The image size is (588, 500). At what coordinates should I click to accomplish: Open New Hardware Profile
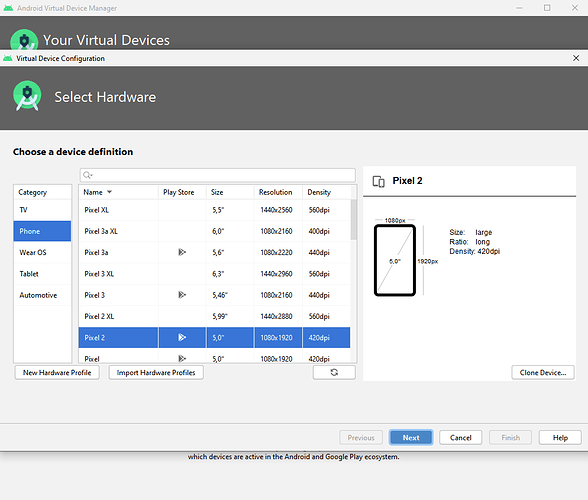(x=57, y=372)
